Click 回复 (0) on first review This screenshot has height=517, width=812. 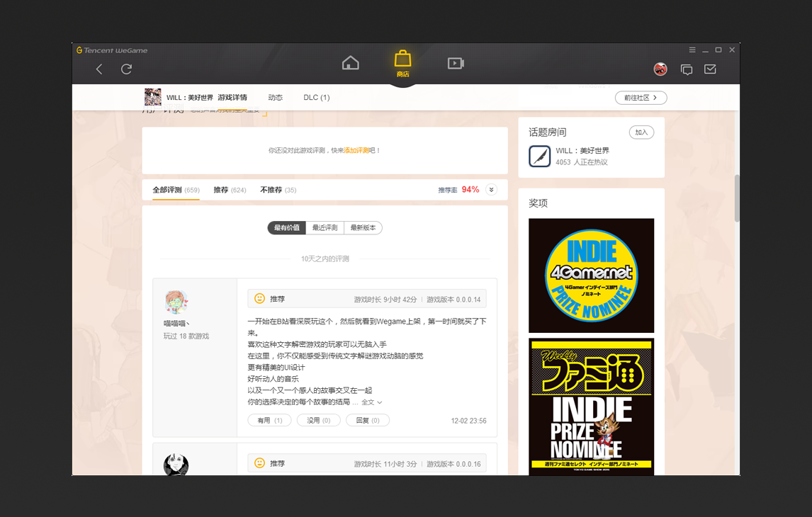(x=368, y=420)
